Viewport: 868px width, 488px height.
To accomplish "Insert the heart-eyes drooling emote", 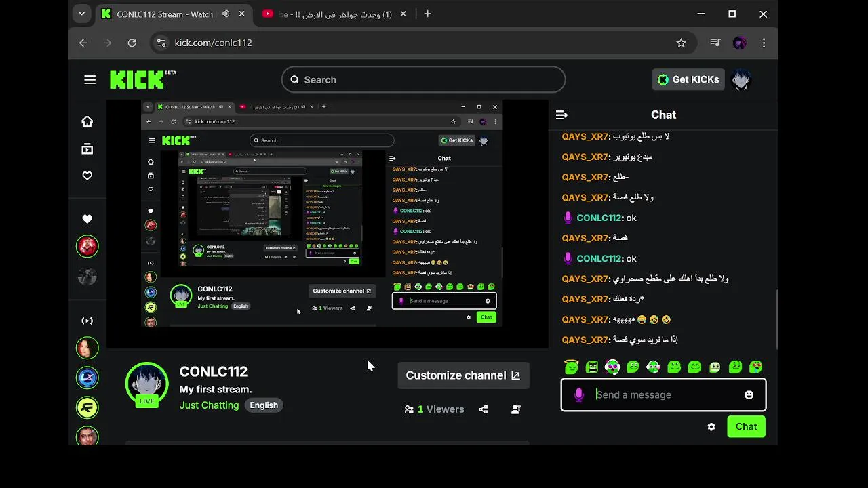I will [x=755, y=367].
